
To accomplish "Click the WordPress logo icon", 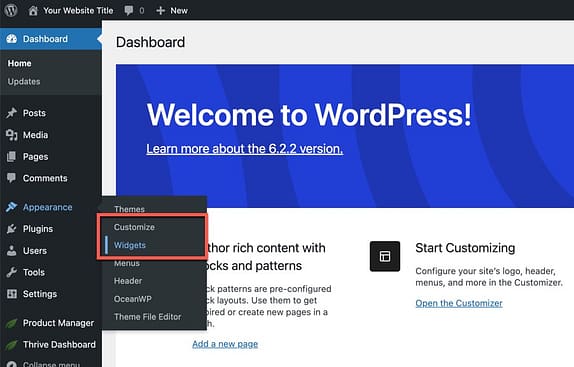I will point(11,10).
